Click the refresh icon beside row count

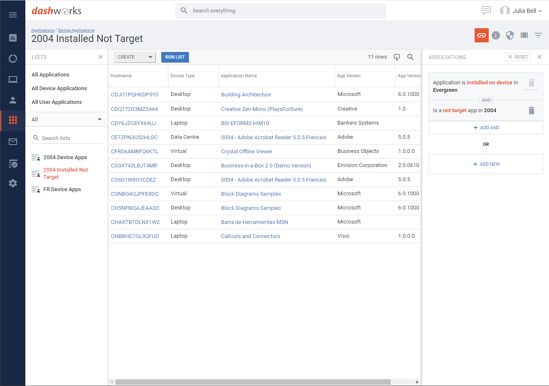tap(397, 57)
